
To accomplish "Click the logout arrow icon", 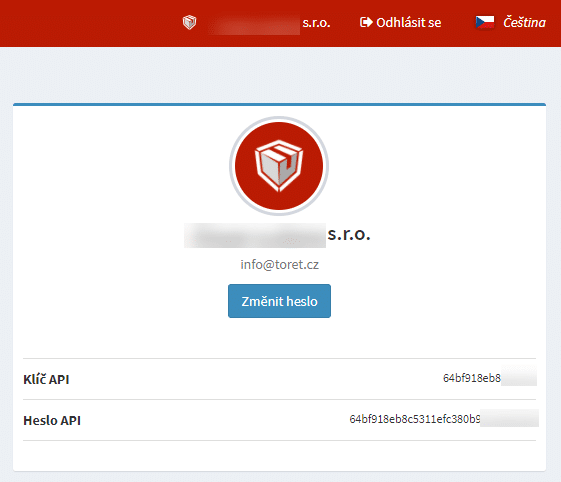I will tap(366, 22).
